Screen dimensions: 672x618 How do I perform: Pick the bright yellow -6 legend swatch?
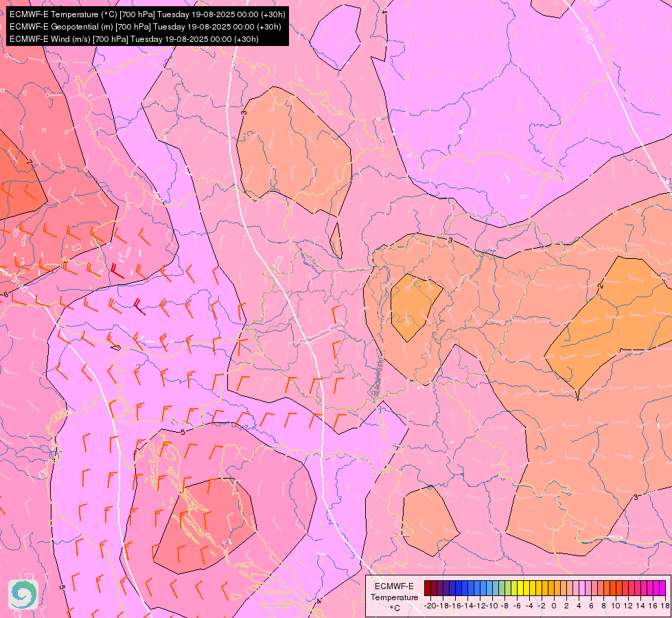pyautogui.click(x=520, y=588)
